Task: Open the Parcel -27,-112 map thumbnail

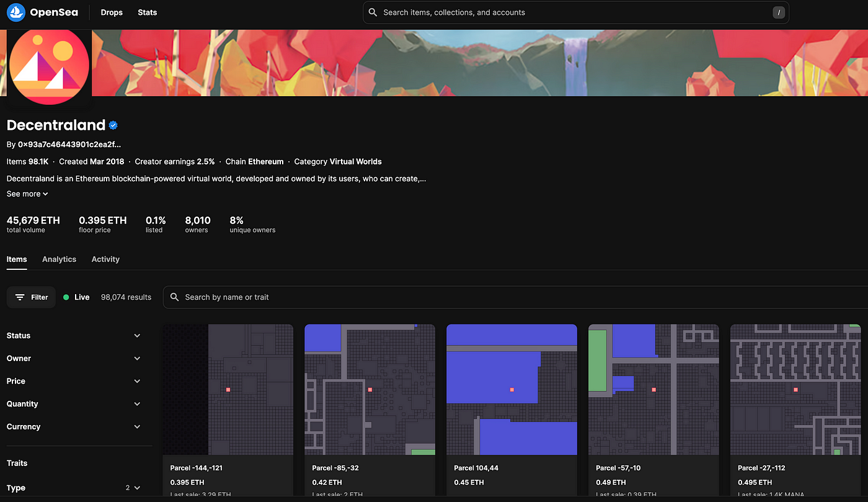Action: coord(795,390)
